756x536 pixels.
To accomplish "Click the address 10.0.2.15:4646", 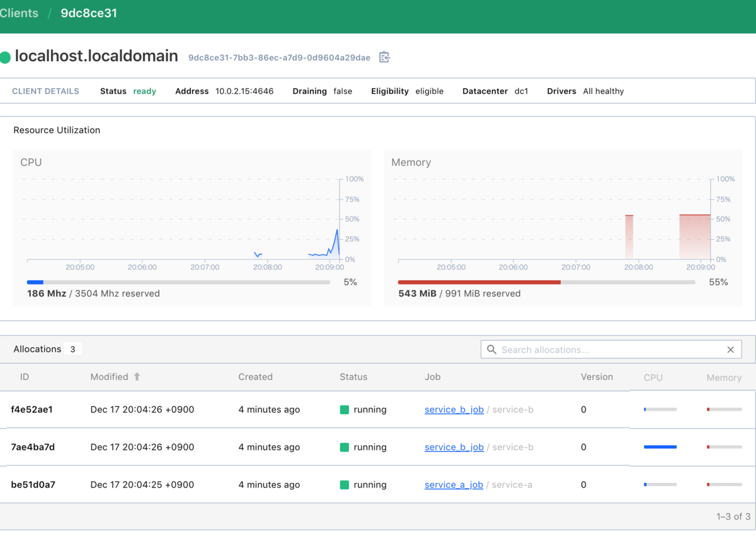I will (244, 91).
